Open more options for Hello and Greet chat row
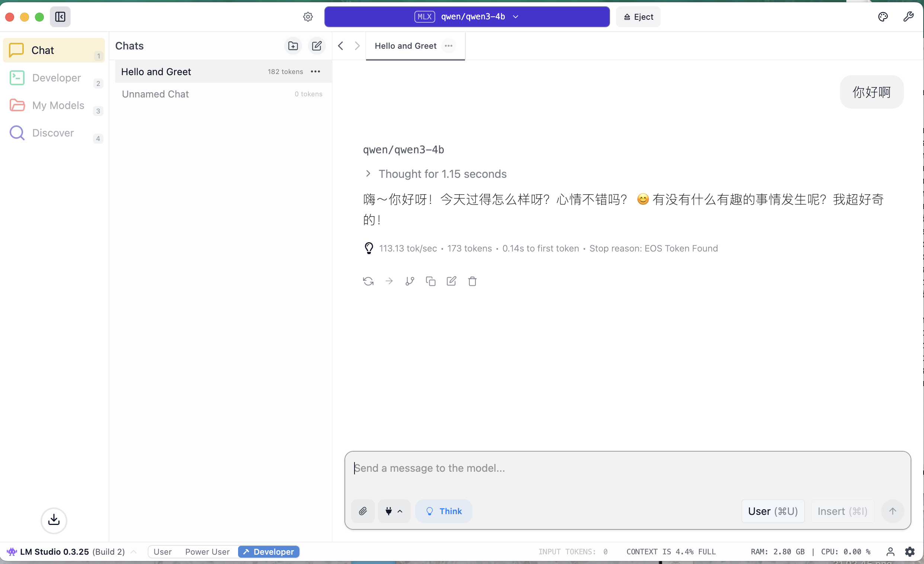The width and height of the screenshot is (924, 564). click(x=315, y=72)
